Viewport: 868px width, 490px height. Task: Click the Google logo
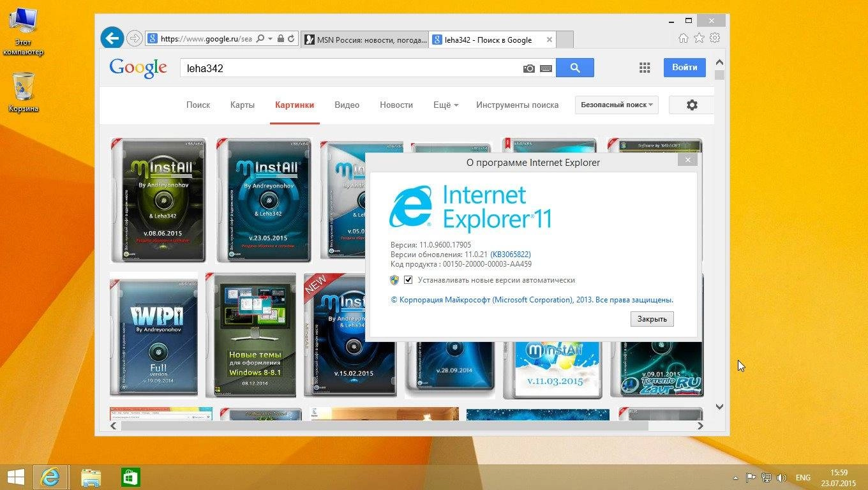point(138,68)
